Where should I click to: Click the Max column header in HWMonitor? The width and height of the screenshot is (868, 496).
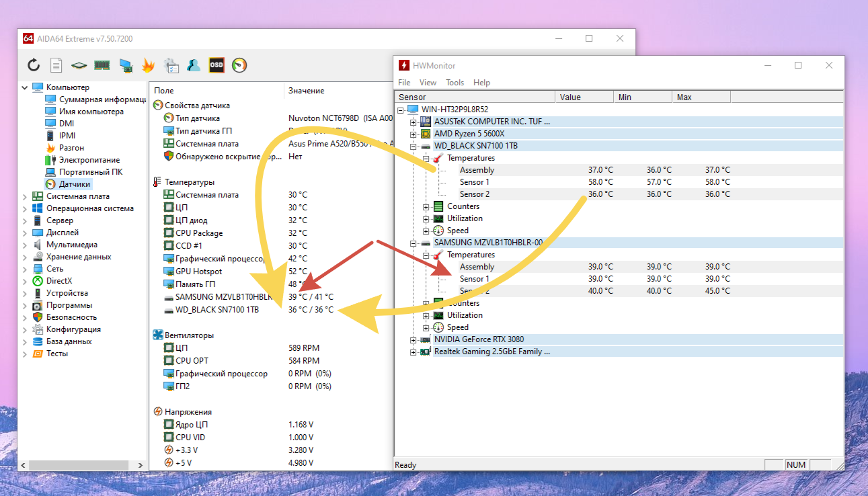pos(701,97)
